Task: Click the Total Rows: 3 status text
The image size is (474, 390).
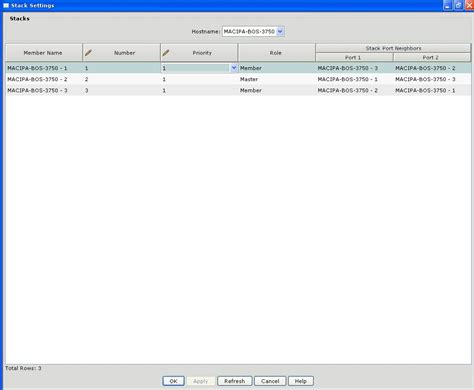Action: pyautogui.click(x=23, y=368)
